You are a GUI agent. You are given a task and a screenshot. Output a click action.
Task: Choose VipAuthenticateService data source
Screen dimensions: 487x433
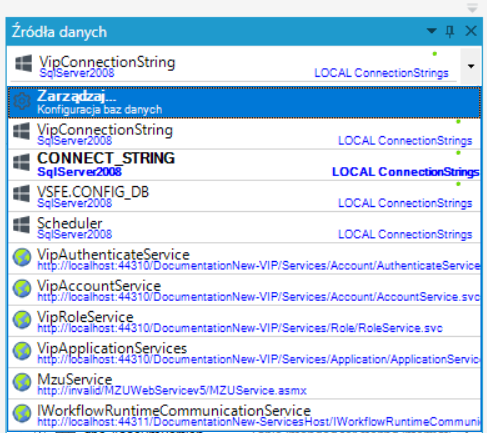coord(244,259)
